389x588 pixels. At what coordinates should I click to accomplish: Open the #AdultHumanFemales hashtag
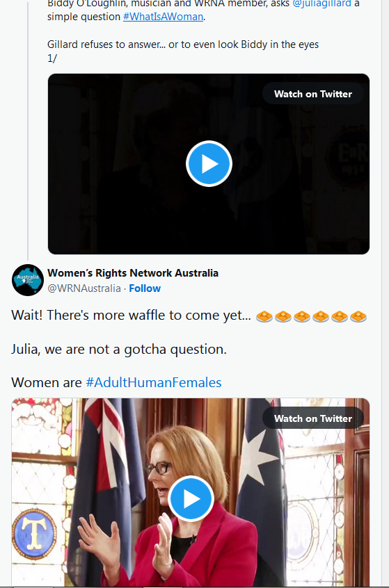tap(154, 382)
